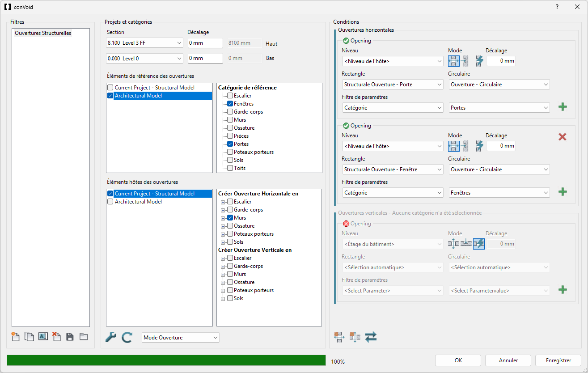Check Current Project in reference elements list
588x373 pixels.
tap(110, 88)
